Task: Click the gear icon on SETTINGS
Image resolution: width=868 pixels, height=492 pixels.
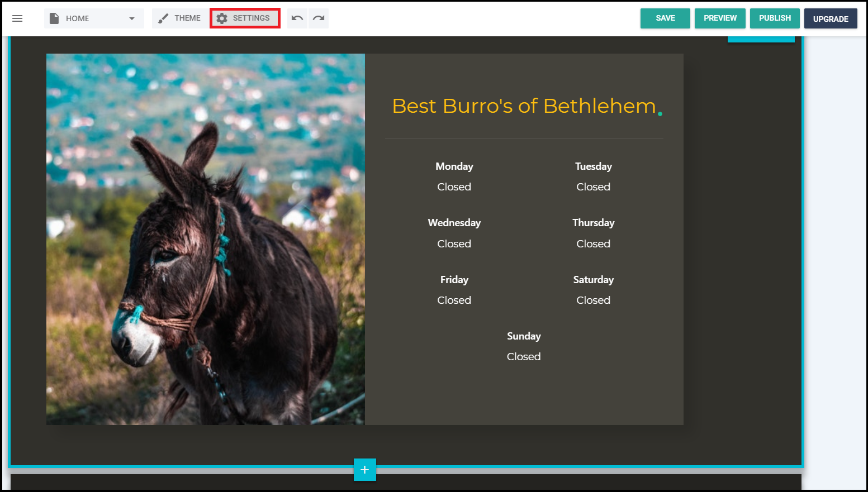Action: pos(222,18)
